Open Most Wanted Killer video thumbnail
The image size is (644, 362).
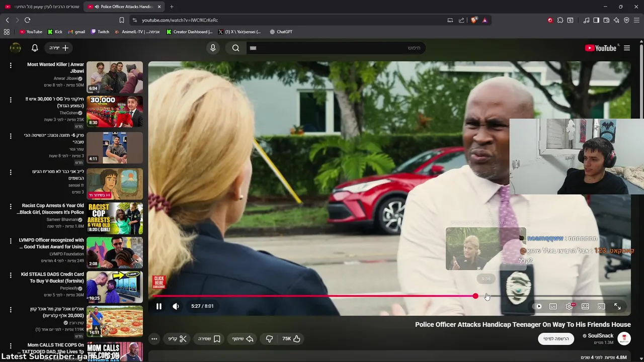pyautogui.click(x=115, y=77)
